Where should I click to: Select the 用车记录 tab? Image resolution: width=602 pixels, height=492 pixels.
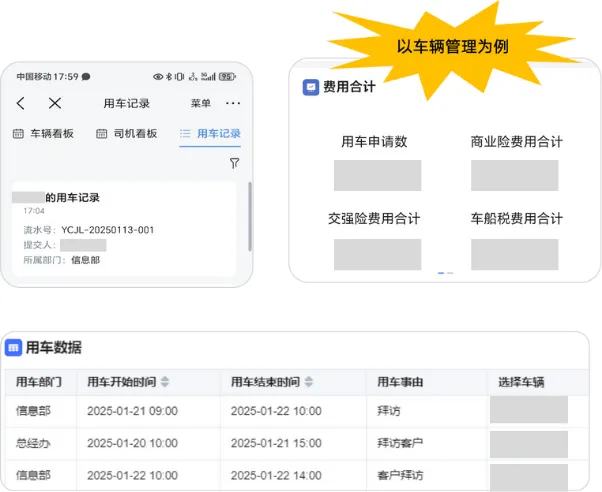pyautogui.click(x=210, y=134)
